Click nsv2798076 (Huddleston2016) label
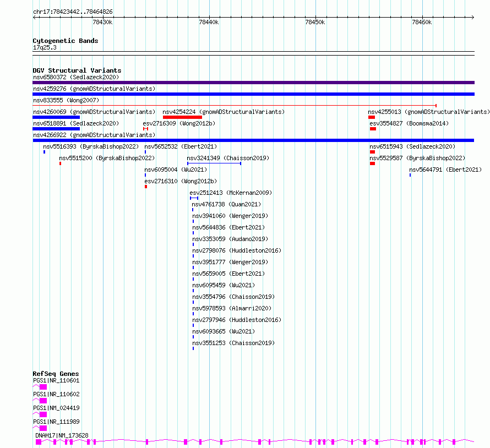Image resolution: width=490 pixels, height=448 pixels. (237, 250)
